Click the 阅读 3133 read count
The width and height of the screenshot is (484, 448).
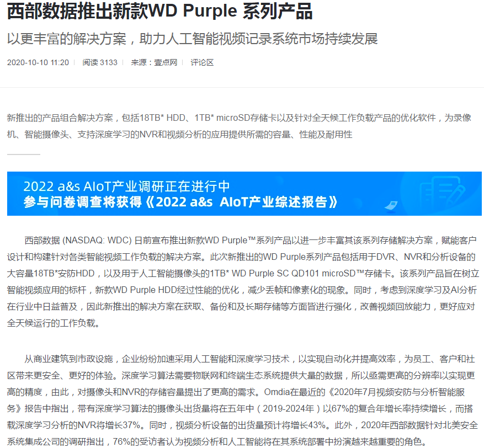(100, 63)
